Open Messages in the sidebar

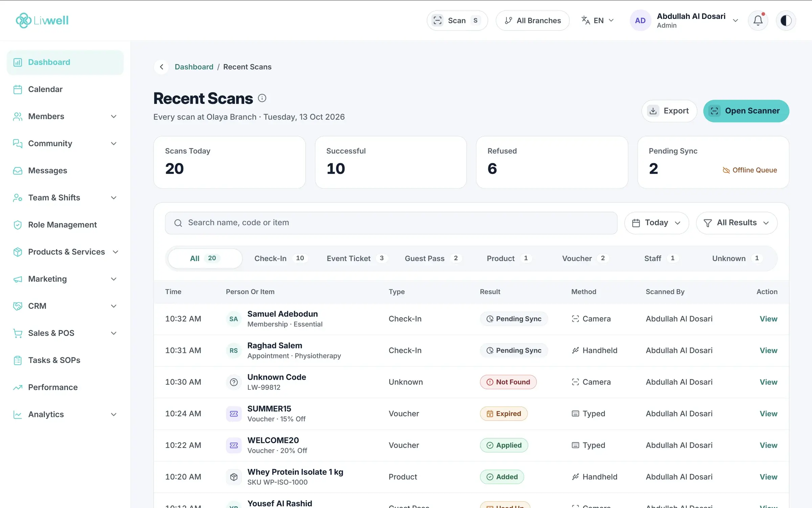point(65,171)
